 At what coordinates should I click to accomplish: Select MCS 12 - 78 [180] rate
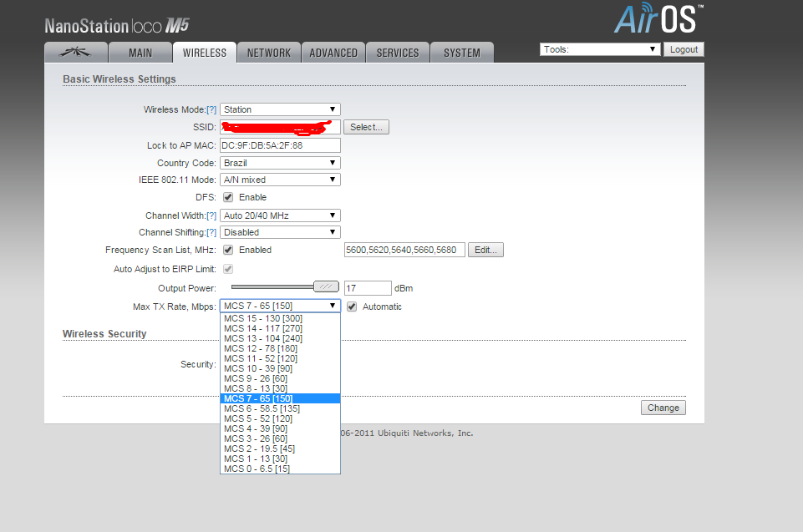point(280,348)
